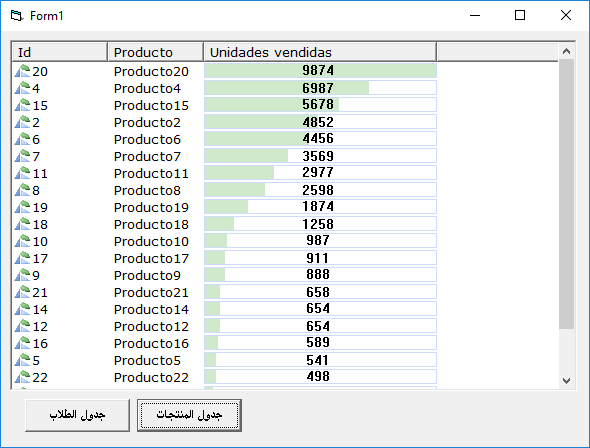Image resolution: width=590 pixels, height=448 pixels.
Task: Select the Producto12 cell
Action: pyautogui.click(x=151, y=326)
